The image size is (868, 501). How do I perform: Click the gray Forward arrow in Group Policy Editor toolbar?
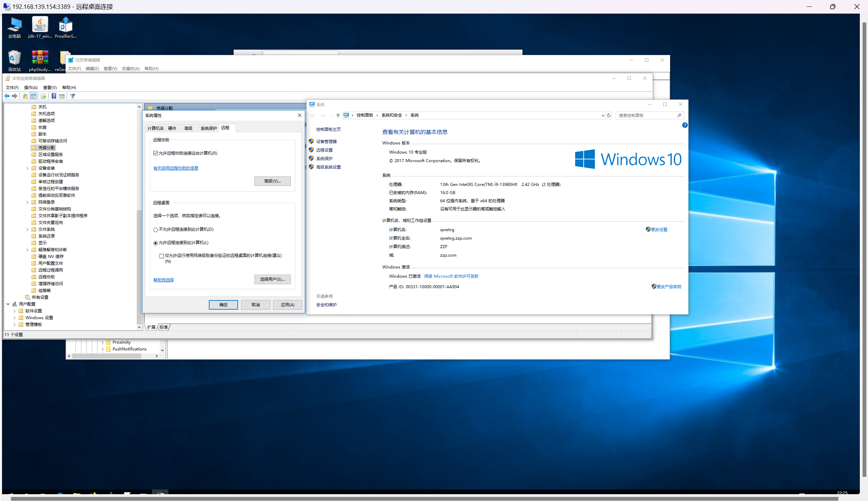click(x=15, y=96)
